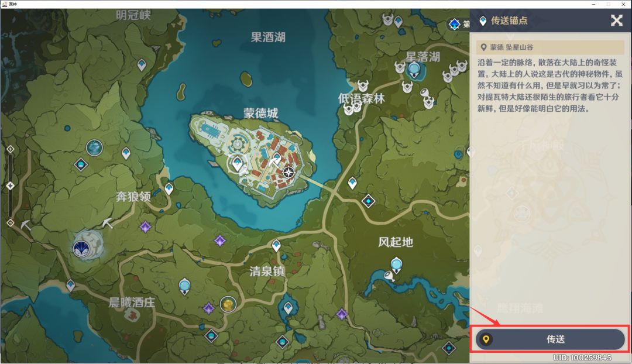The image size is (632, 364).
Task: Click the 传送锚点 panel title
Action: click(x=509, y=20)
